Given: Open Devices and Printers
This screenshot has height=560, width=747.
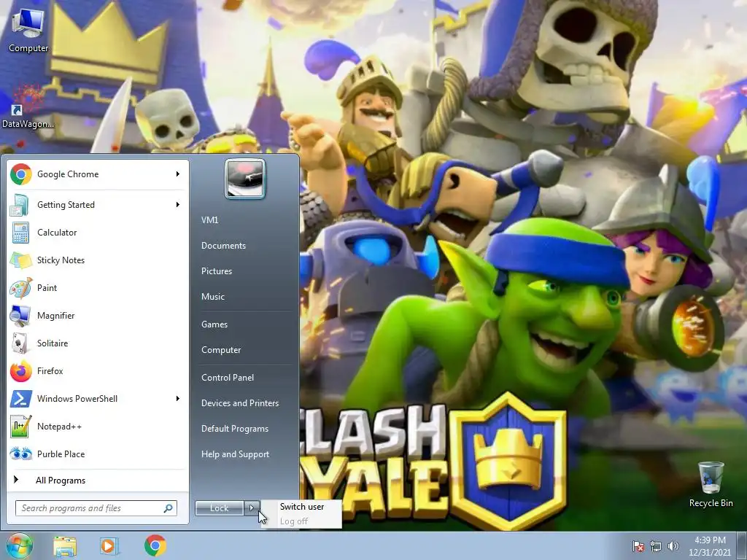Looking at the screenshot, I should (240, 403).
